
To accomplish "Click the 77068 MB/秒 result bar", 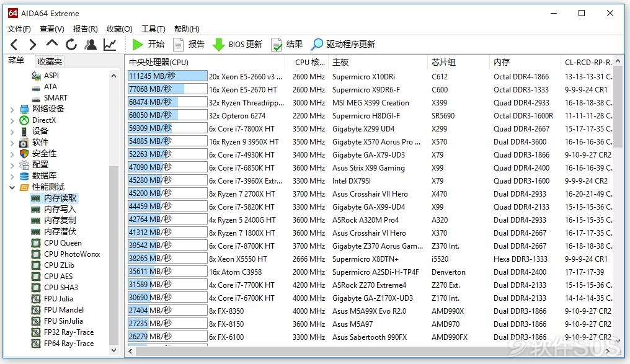I will tap(167, 89).
